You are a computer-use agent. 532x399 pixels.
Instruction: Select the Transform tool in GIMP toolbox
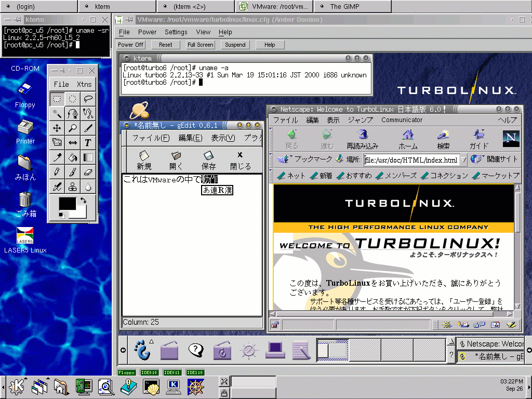point(57,142)
